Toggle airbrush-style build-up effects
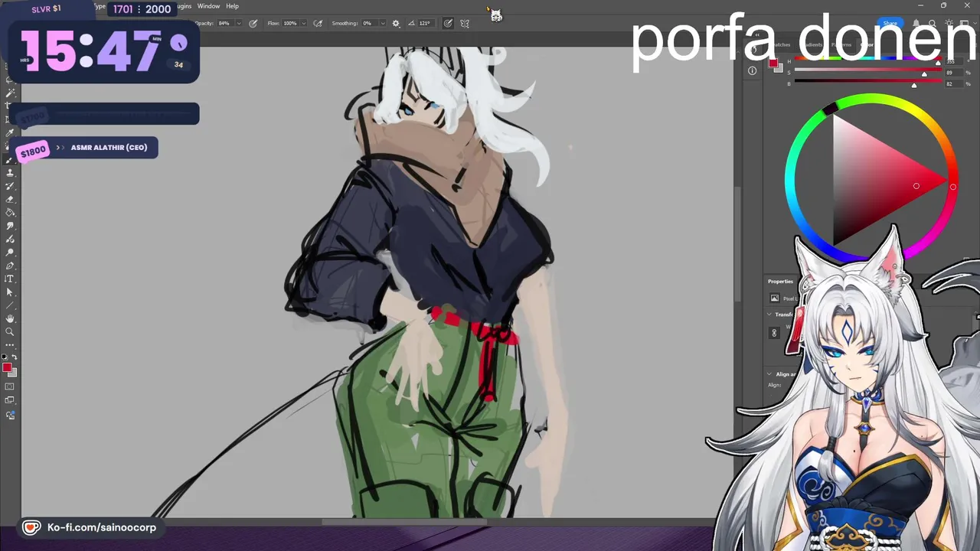This screenshot has height=551, width=980. point(318,24)
